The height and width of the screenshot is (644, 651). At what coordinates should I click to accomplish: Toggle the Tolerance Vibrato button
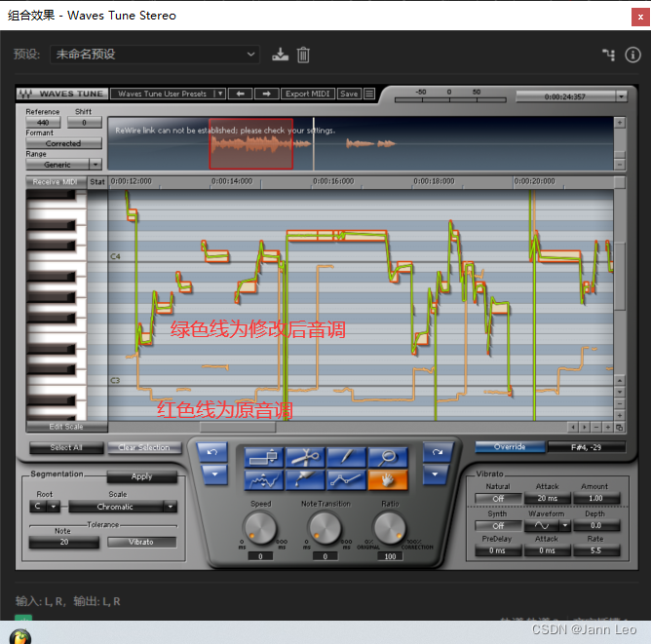(x=141, y=542)
